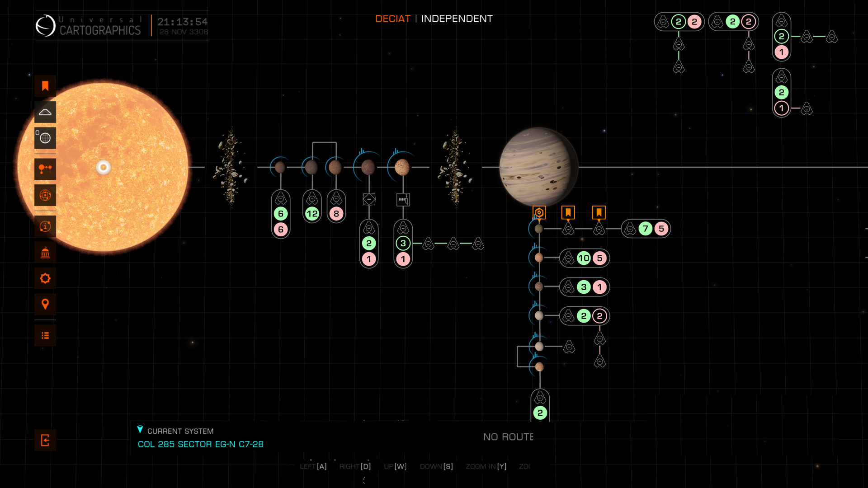
Task: Click the ZOOM IN [Y] control hint
Action: (x=486, y=466)
